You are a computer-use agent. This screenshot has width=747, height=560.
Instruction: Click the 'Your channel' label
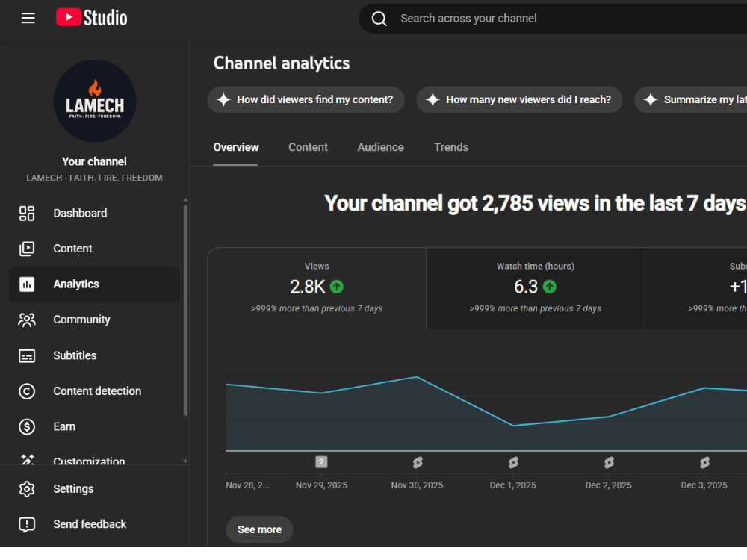pyautogui.click(x=94, y=161)
